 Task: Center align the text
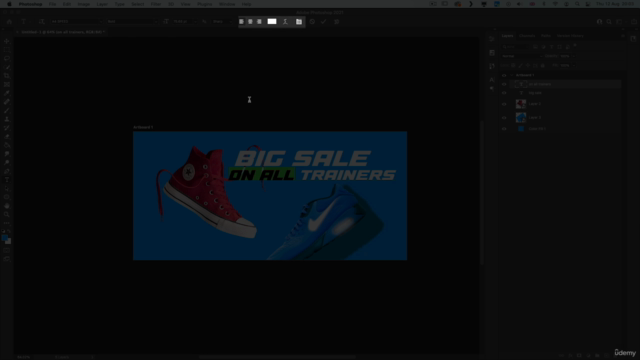[x=250, y=22]
